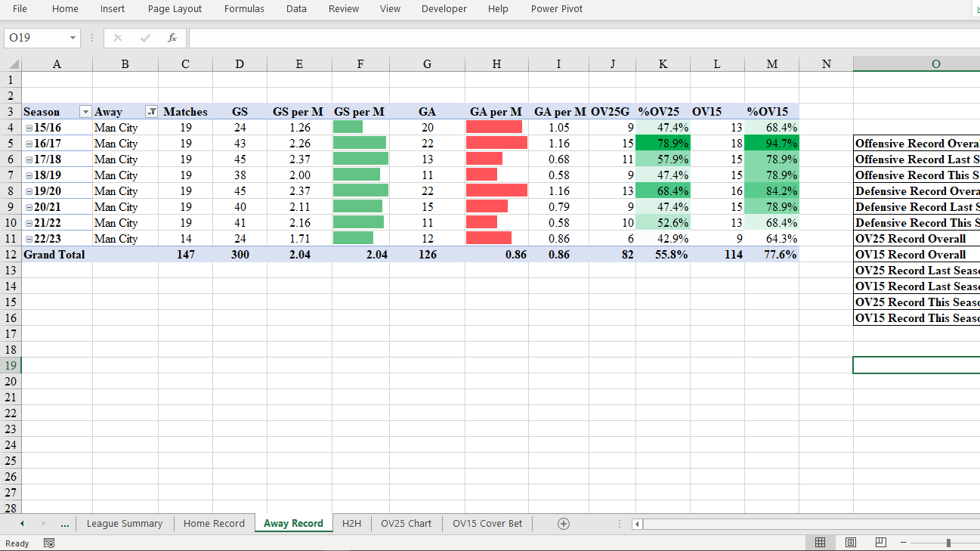This screenshot has width=980, height=551.
Task: Open the Insert Function dialog via fx icon
Action: click(x=171, y=38)
